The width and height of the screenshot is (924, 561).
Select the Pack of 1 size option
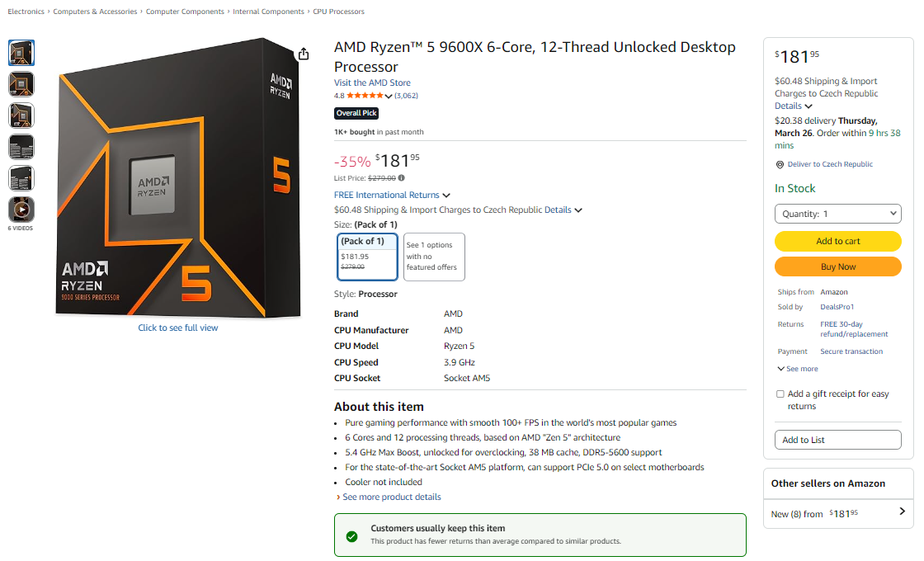tap(367, 257)
